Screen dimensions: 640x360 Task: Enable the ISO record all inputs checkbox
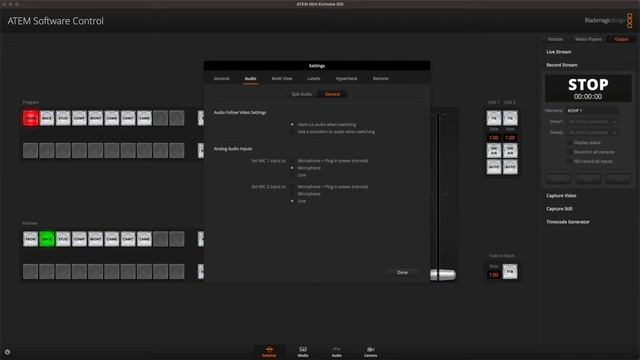click(569, 162)
